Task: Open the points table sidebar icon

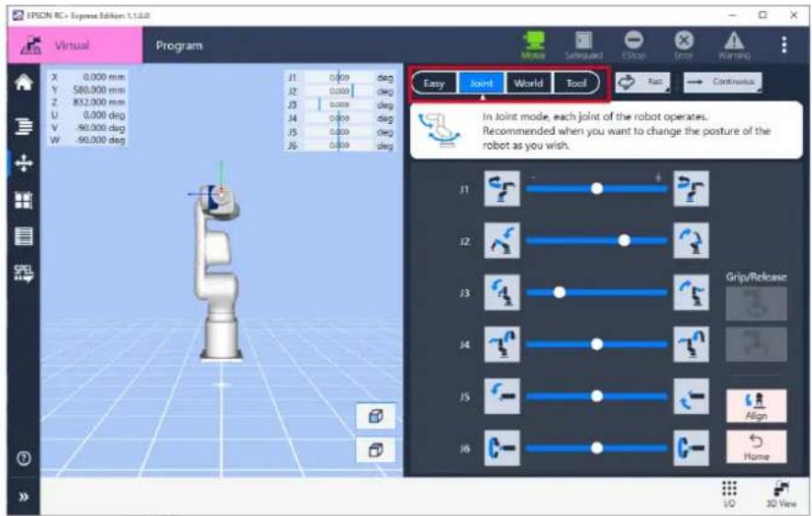Action: 24,236
